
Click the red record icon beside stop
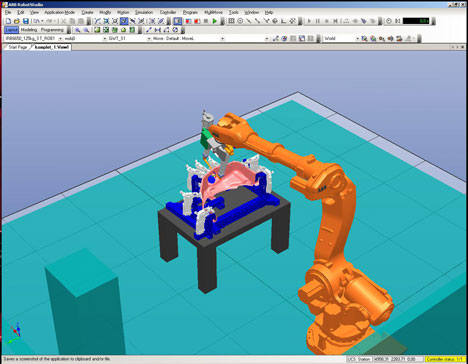click(197, 21)
